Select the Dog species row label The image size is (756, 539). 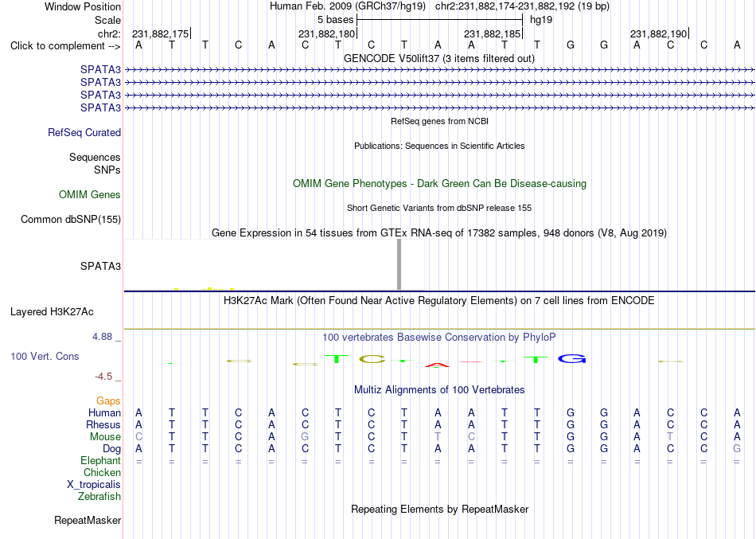tap(112, 449)
